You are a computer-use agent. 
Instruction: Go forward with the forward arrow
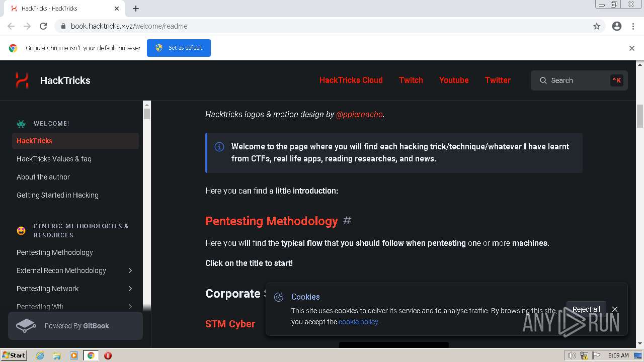(27, 26)
